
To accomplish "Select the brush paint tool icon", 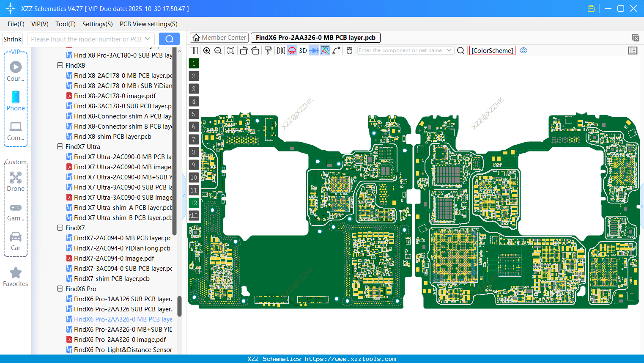I will tap(268, 50).
